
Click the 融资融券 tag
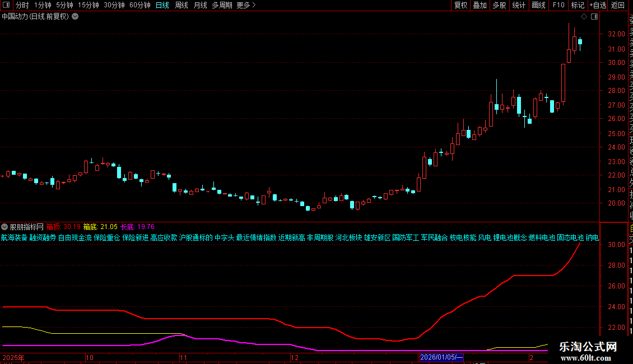[43, 237]
